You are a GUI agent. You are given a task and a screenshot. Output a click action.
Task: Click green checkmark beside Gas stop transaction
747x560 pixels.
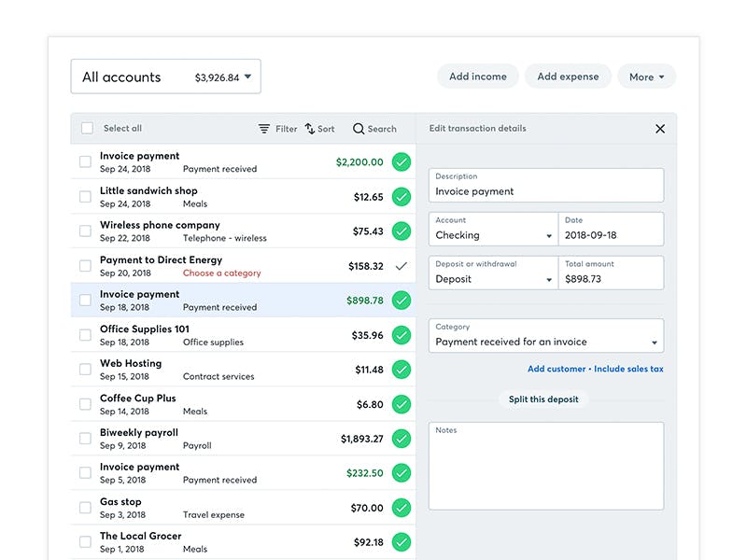click(x=402, y=508)
